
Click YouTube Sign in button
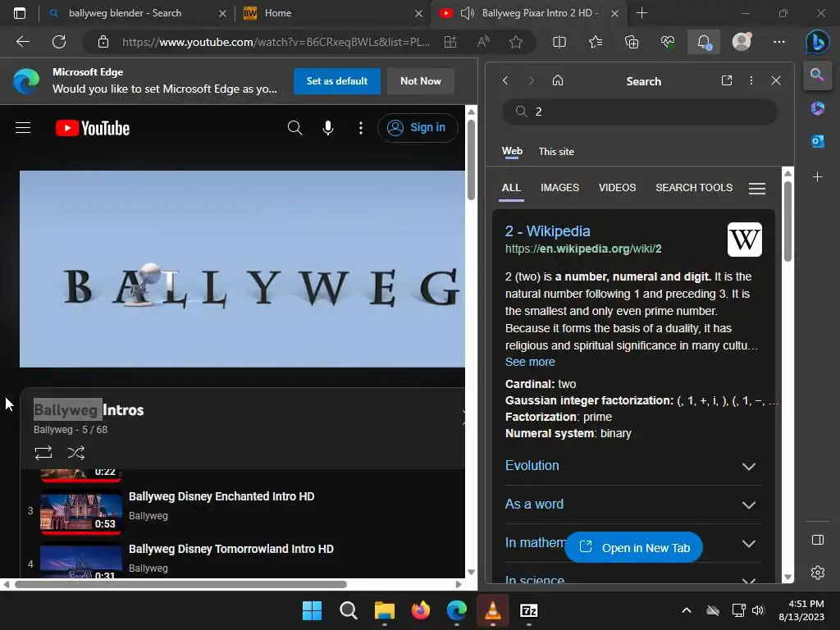point(418,127)
